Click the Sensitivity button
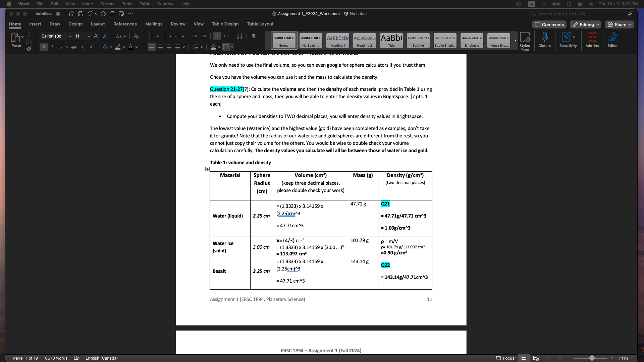The image size is (644, 362). click(568, 40)
